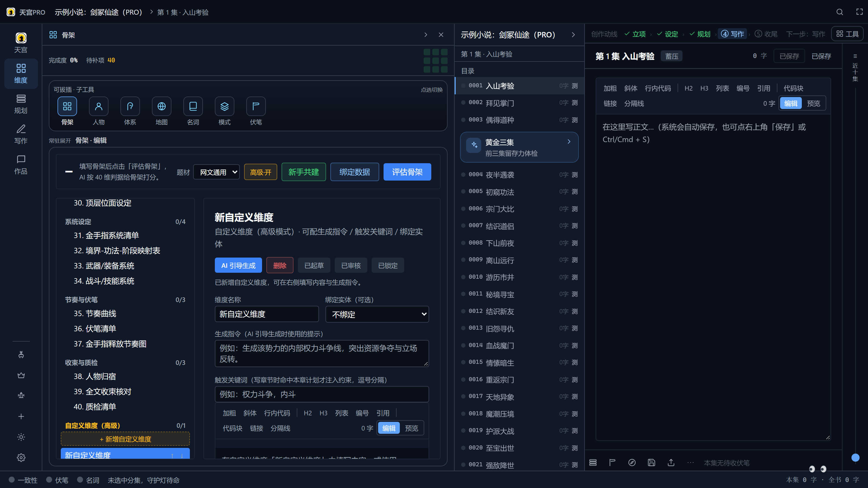This screenshot has width=868, height=488.
Task: Mark the dimension as 已审核
Action: 351,265
